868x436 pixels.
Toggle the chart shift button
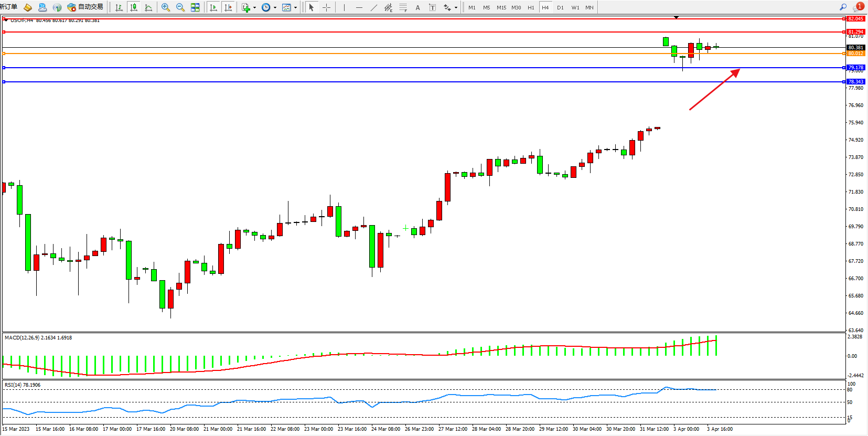(x=228, y=7)
